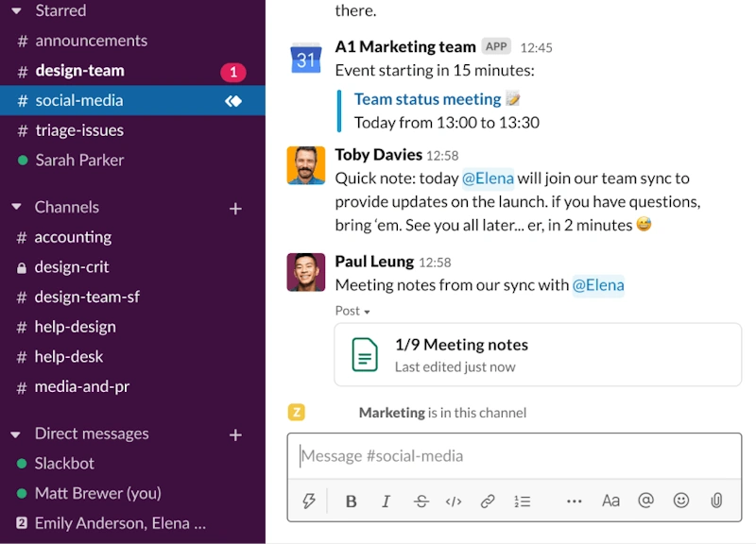756x544 pixels.
Task: Attach a file with paperclip icon
Action: pyautogui.click(x=716, y=501)
